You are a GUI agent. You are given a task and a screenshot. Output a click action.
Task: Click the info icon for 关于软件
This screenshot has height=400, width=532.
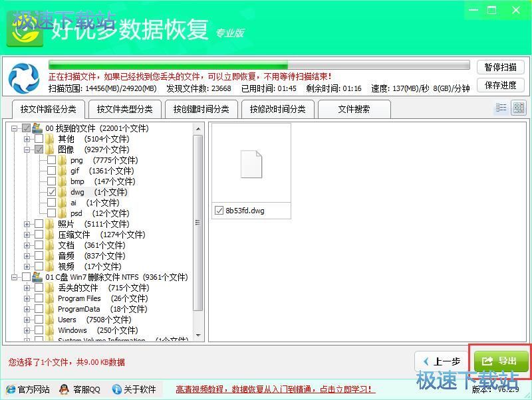click(x=117, y=389)
